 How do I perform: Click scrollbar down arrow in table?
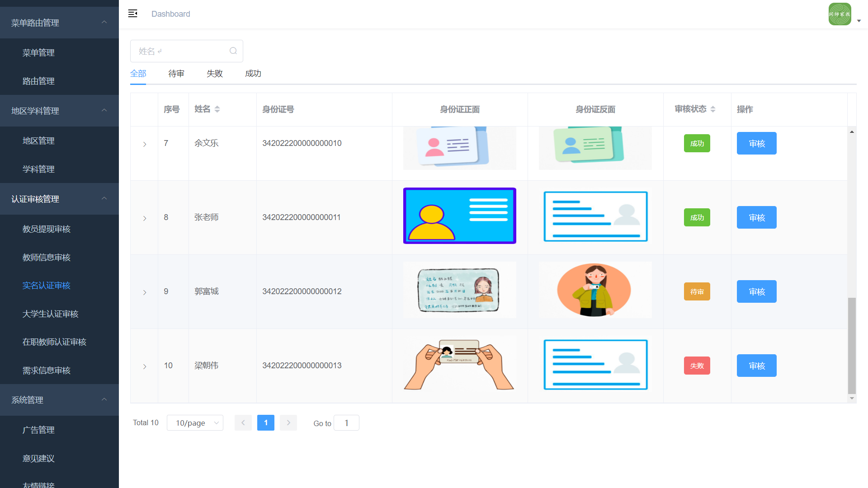[x=852, y=398]
